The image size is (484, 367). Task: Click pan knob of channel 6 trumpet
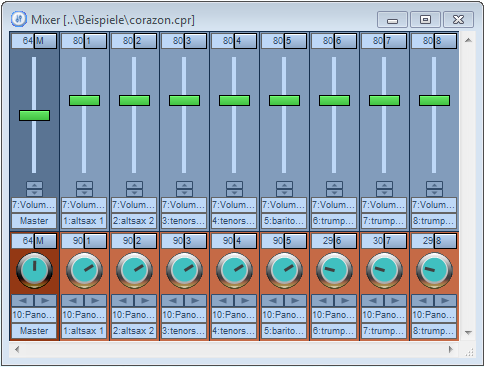pos(334,270)
